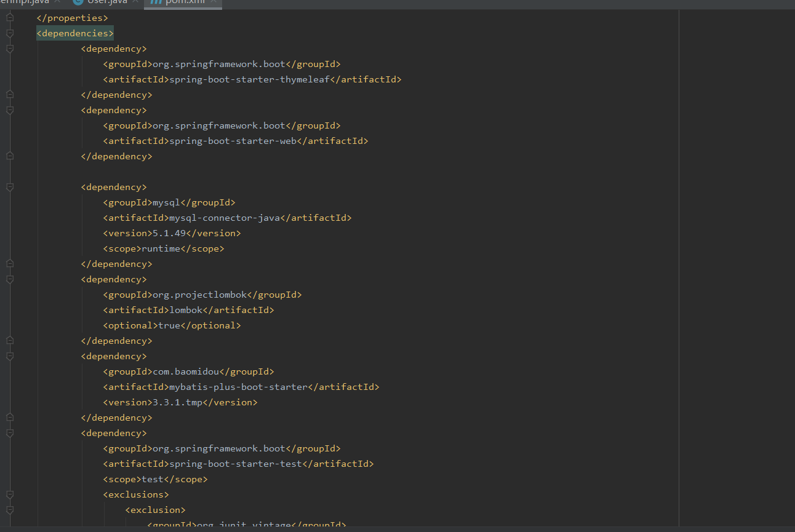This screenshot has height=532, width=795.
Task: Click the groupId line above spring-boot-starter-thymeleaf
Action: pos(222,64)
